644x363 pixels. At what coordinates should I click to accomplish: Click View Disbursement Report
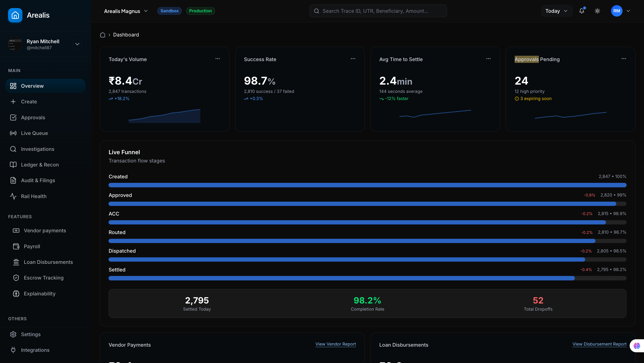pos(599,344)
